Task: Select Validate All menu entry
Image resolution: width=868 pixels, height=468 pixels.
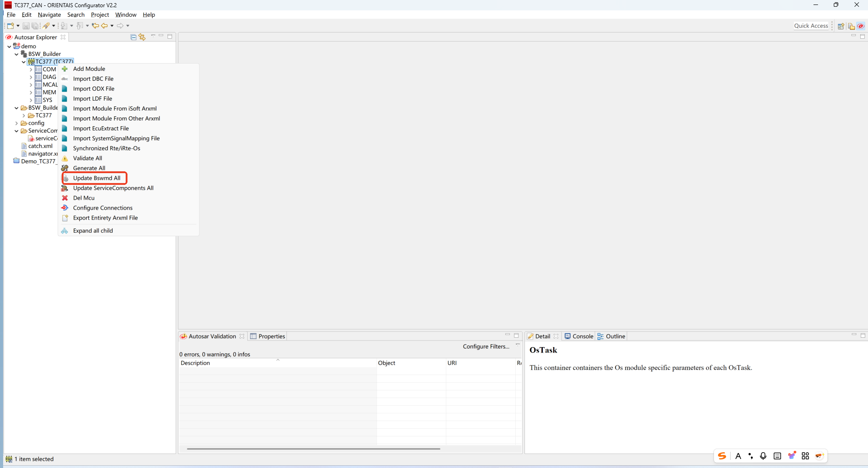Action: pos(87,158)
